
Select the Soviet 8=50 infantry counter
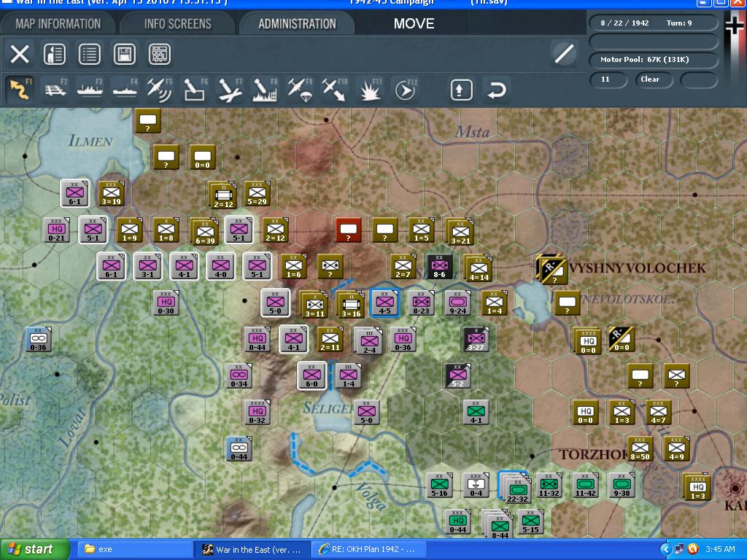click(x=640, y=448)
